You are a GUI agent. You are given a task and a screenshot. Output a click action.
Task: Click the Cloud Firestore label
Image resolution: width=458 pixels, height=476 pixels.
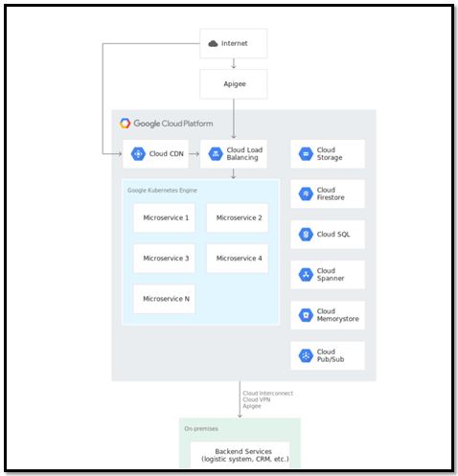(x=331, y=193)
